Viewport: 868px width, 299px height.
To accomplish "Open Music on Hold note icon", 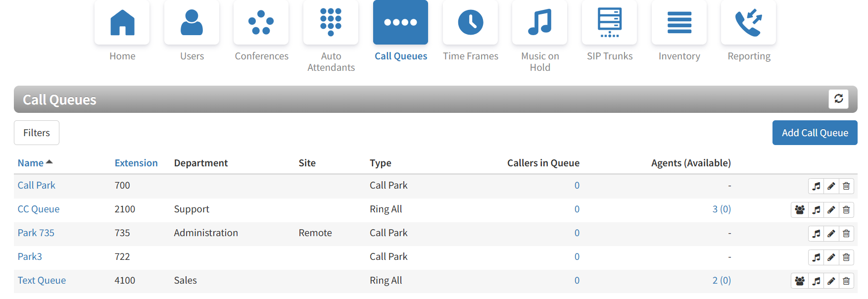I will pos(540,23).
